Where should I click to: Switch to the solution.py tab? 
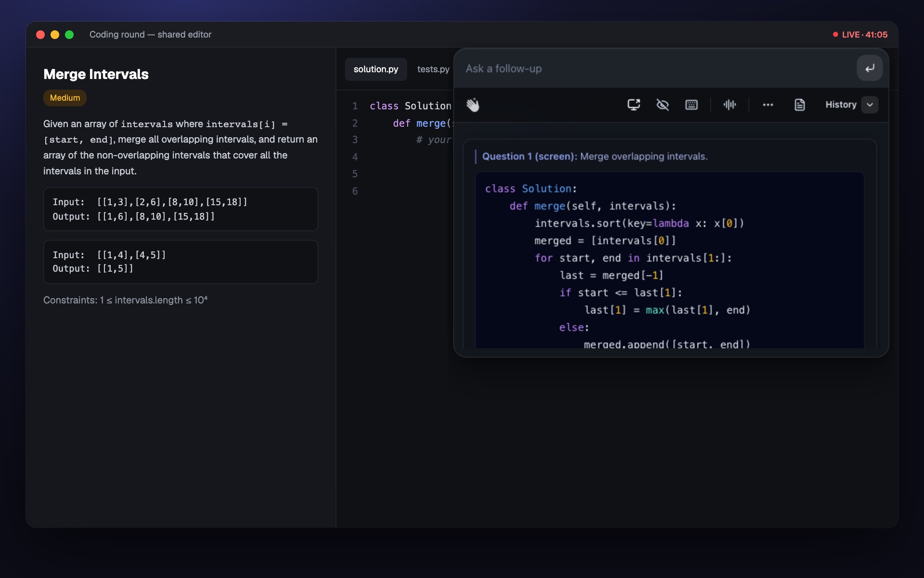[x=376, y=69]
